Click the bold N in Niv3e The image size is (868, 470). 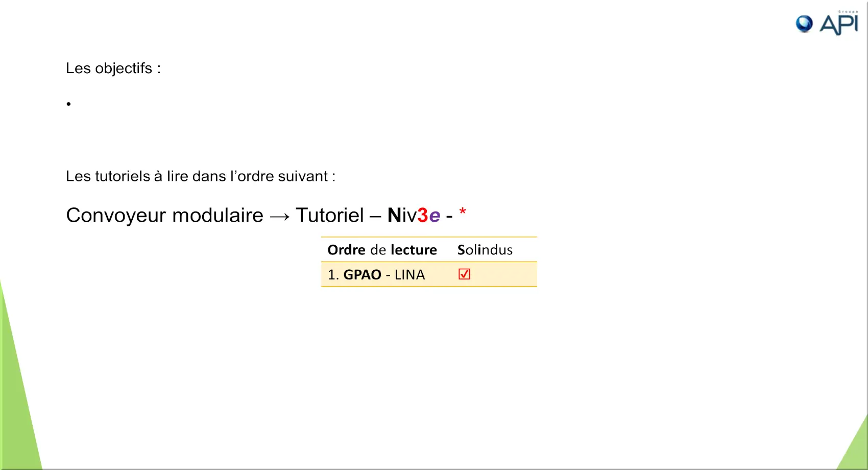(394, 216)
